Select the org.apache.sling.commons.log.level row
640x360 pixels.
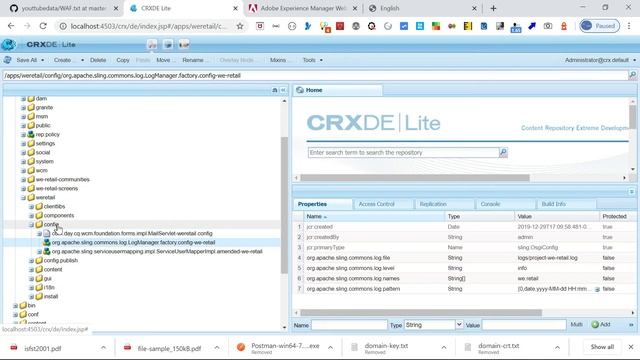click(464, 268)
